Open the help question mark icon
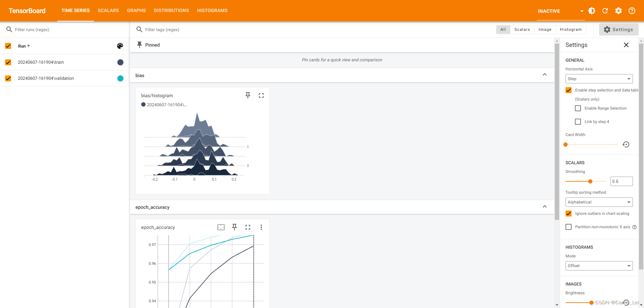This screenshot has width=644, height=308. pos(632,11)
